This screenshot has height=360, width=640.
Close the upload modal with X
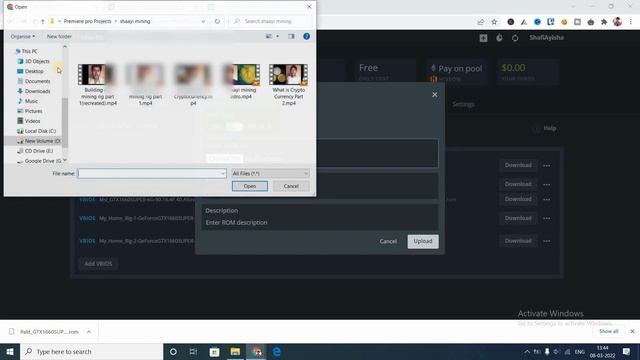(x=435, y=95)
